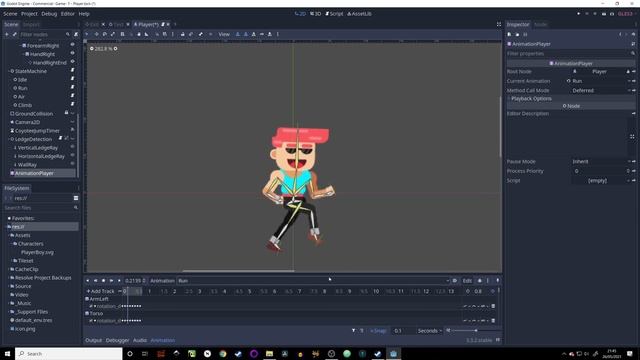Image resolution: width=640 pixels, height=360 pixels.
Task: Toggle distraction free mode expand icon
Action: (x=499, y=24)
